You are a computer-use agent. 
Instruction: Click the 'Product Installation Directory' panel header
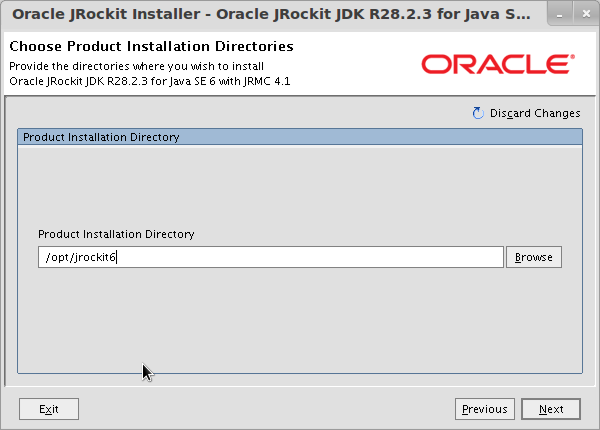(x=300, y=137)
